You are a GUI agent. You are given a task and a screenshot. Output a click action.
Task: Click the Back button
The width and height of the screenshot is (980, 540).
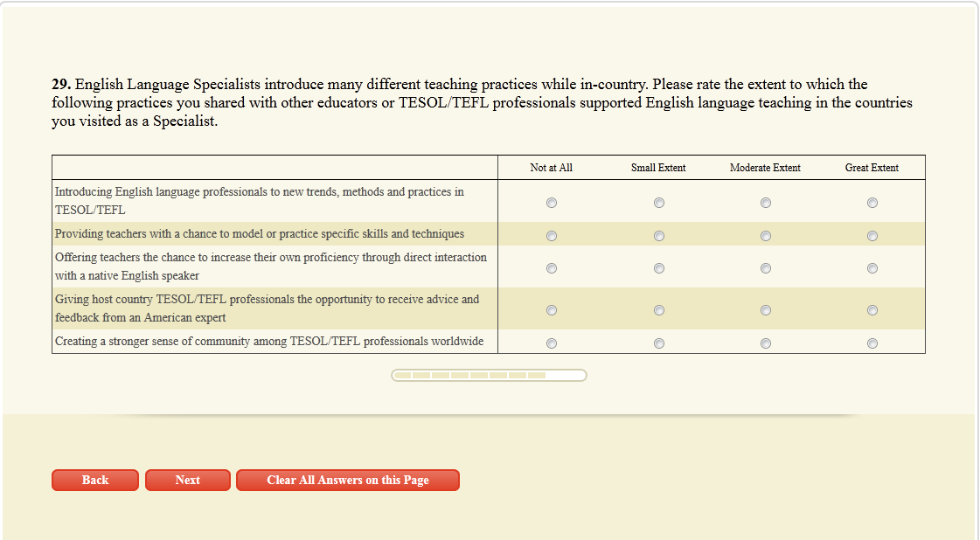[95, 481]
